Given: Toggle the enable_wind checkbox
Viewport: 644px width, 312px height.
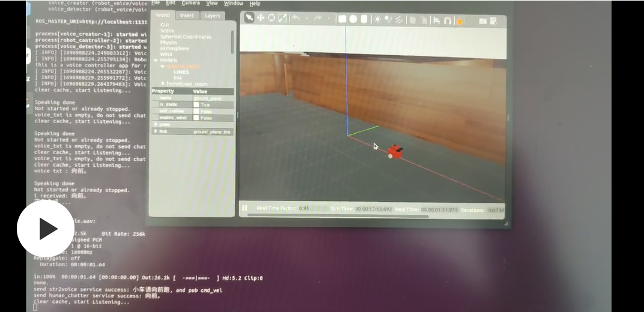Looking at the screenshot, I should point(196,118).
